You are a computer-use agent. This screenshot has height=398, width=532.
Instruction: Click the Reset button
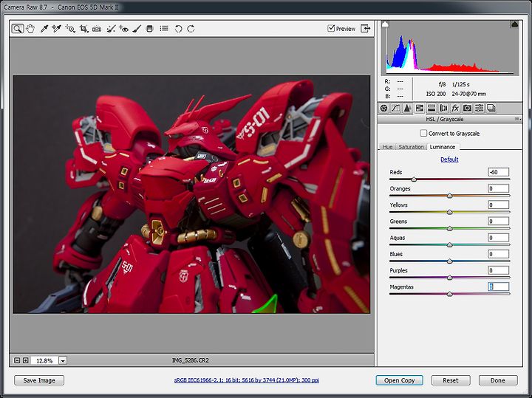tap(451, 380)
